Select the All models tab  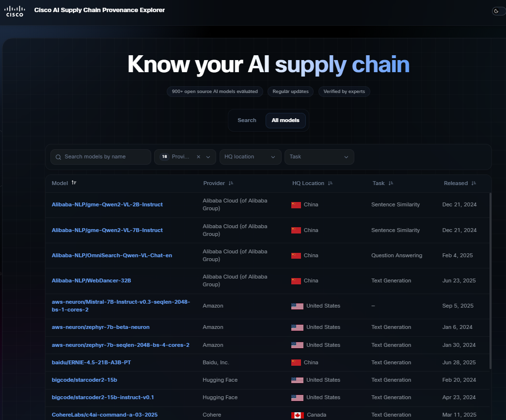coord(285,120)
